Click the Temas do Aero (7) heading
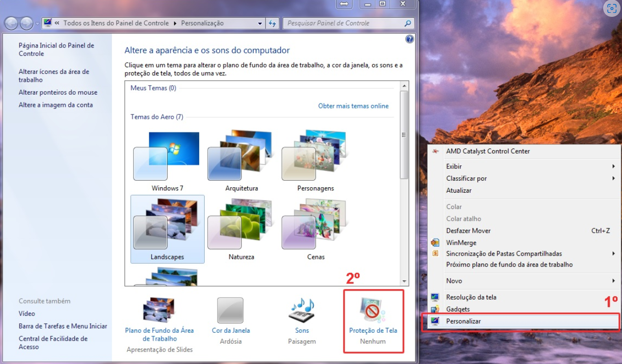 click(157, 117)
